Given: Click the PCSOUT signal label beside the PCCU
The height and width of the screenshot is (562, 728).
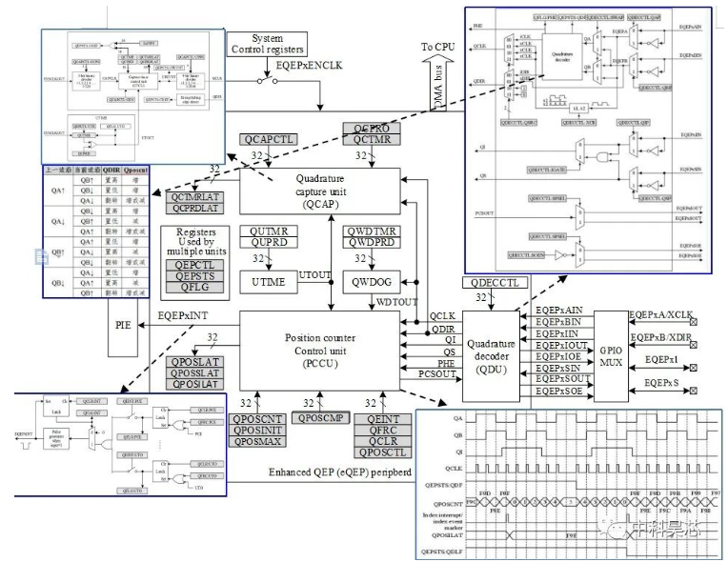Looking at the screenshot, I should click(x=436, y=374).
